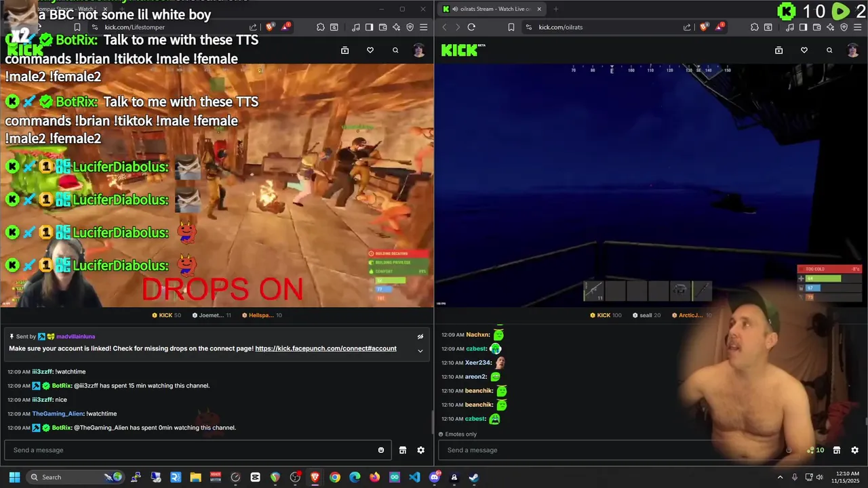Click Xeer234 username in oilrats chat

pos(478,363)
